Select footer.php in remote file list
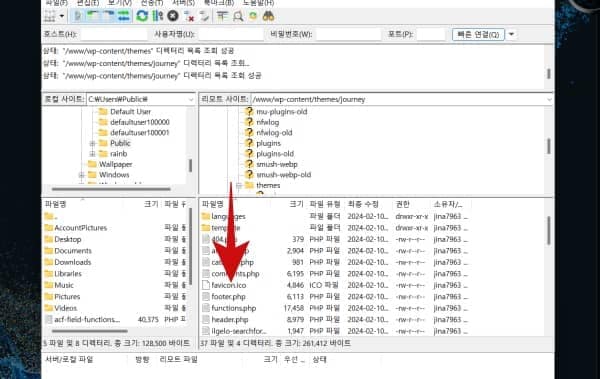Viewport: 600px width, 379px height. tap(228, 297)
